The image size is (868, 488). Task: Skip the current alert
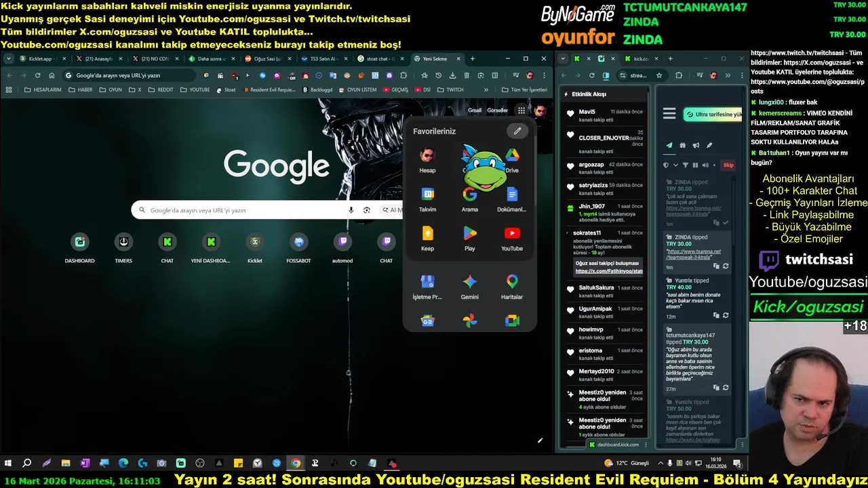click(728, 165)
